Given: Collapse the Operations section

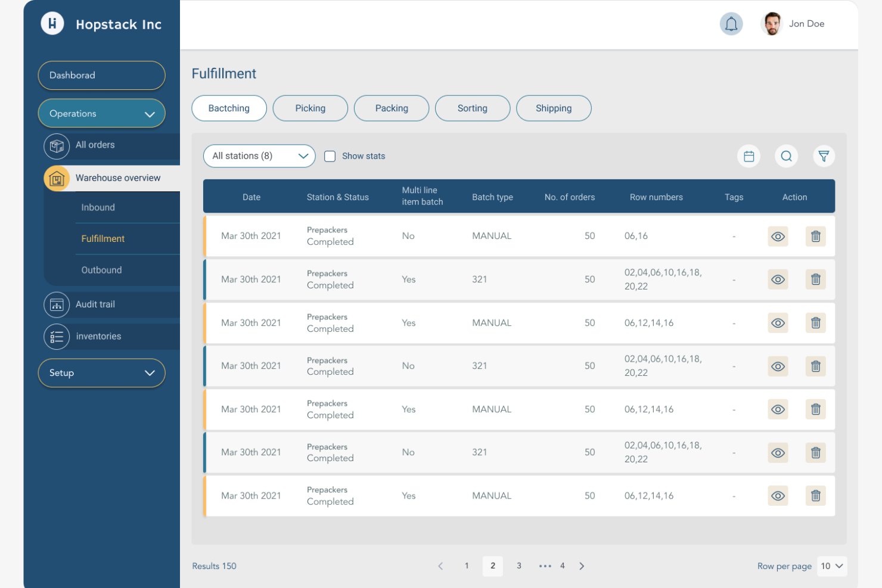Looking at the screenshot, I should tap(101, 113).
